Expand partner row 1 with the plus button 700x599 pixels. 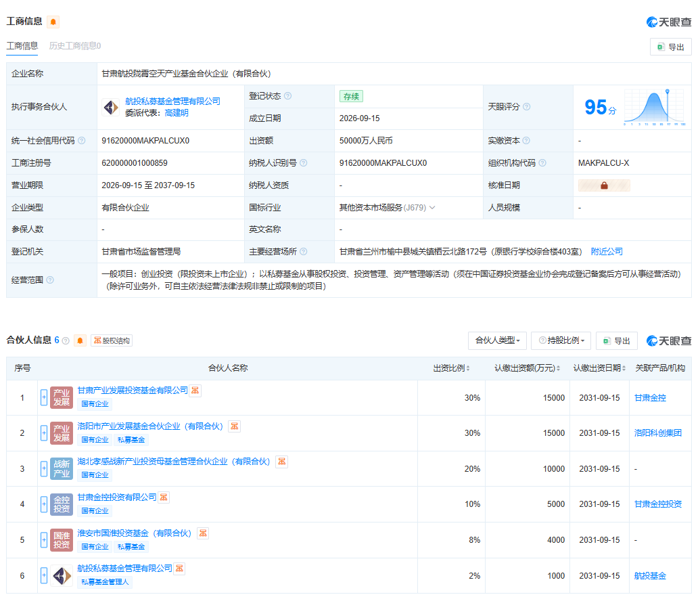pyautogui.click(x=44, y=397)
